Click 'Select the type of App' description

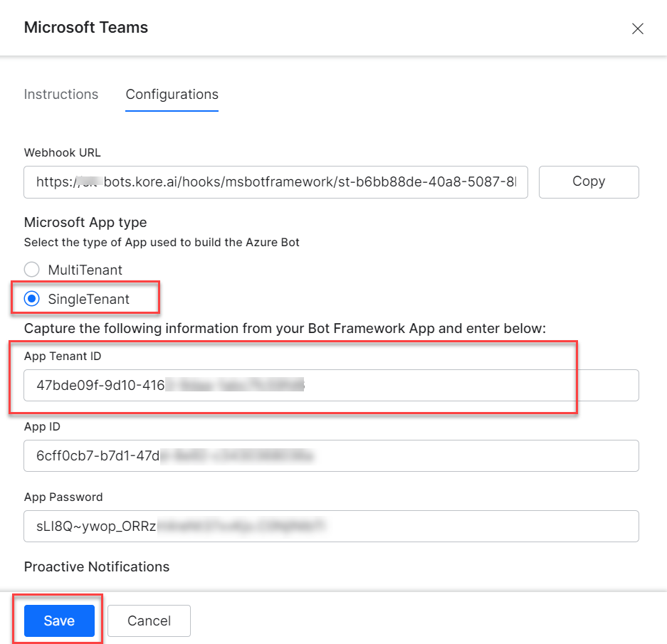point(162,242)
